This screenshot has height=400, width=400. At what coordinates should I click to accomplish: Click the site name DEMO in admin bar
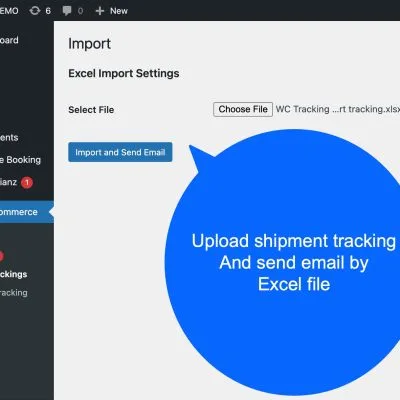[9, 11]
